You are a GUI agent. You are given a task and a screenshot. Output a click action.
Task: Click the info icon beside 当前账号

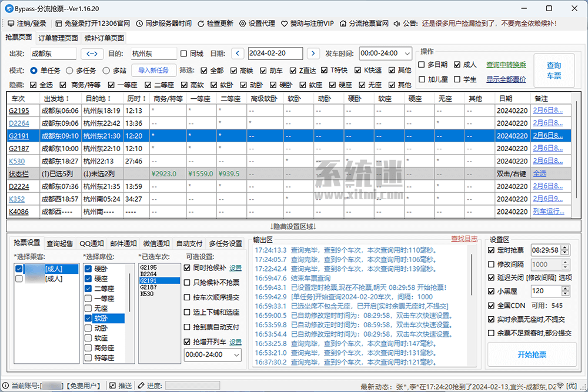click(6, 386)
